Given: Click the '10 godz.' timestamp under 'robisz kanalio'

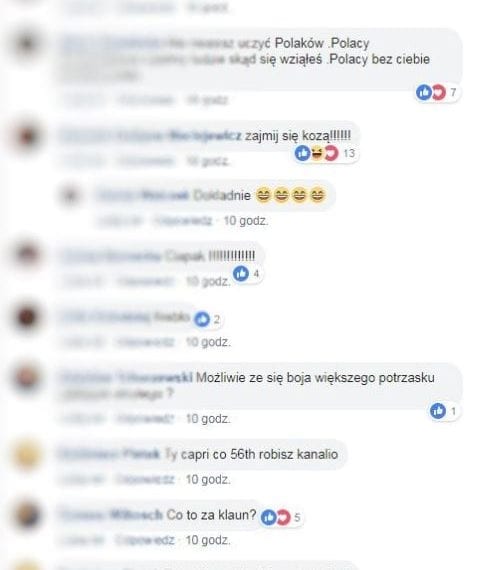Looking at the screenshot, I should (x=208, y=480).
